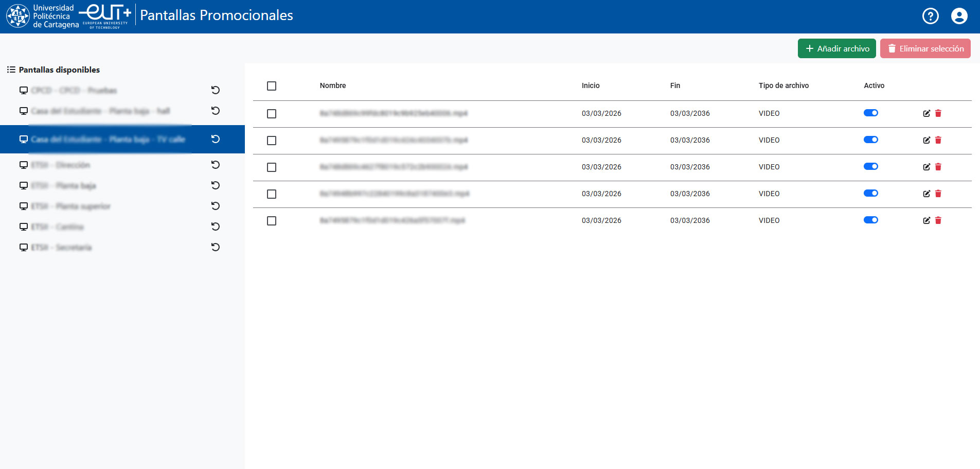Tick the checkbox of the second file row

(272, 141)
